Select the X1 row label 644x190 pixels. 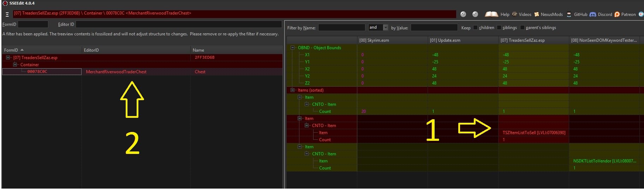coord(307,54)
